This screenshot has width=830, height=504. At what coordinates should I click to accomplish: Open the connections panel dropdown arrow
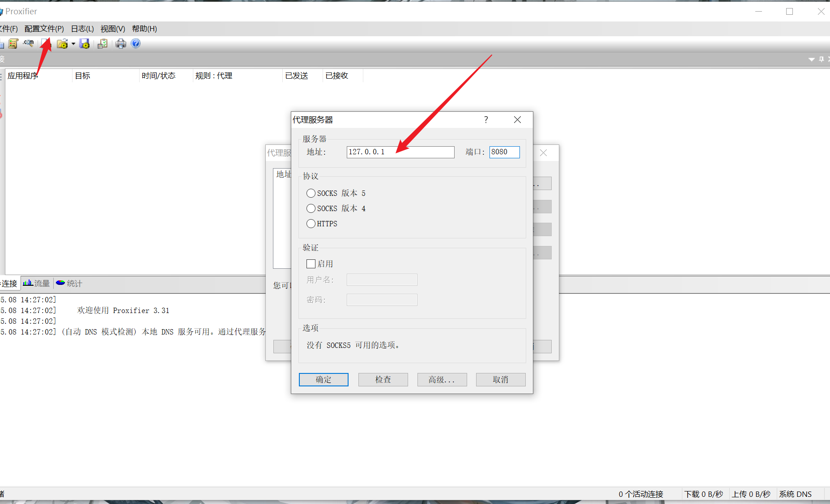click(812, 59)
